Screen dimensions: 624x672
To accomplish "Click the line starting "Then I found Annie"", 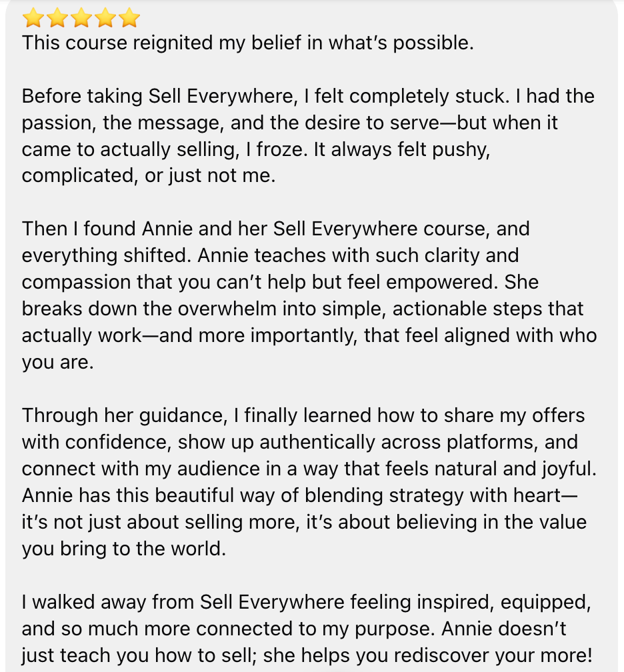I will point(275,229).
